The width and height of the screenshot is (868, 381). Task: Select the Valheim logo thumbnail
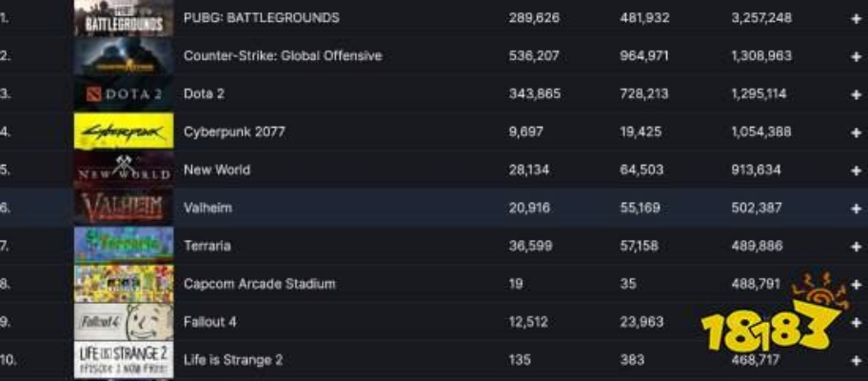[x=124, y=208]
